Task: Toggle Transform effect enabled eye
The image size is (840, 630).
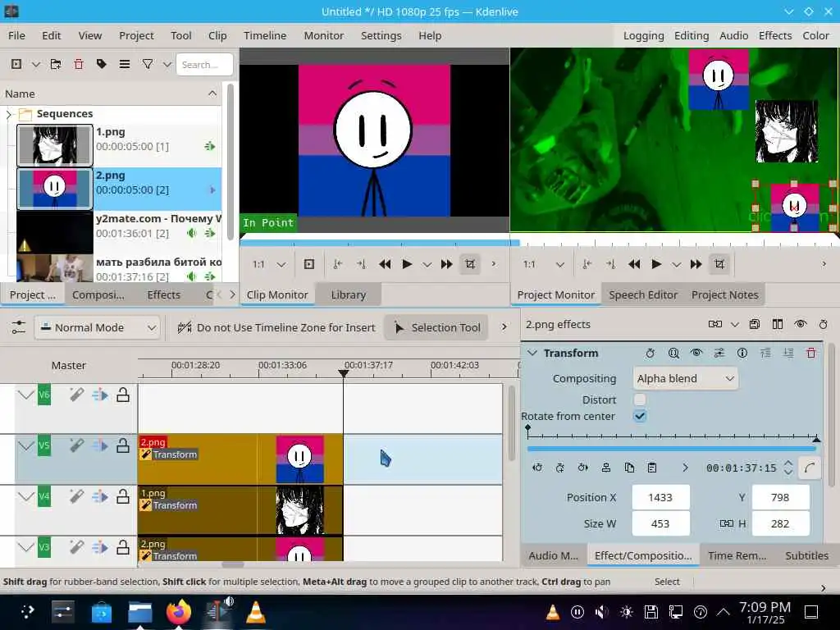Action: 696,353
